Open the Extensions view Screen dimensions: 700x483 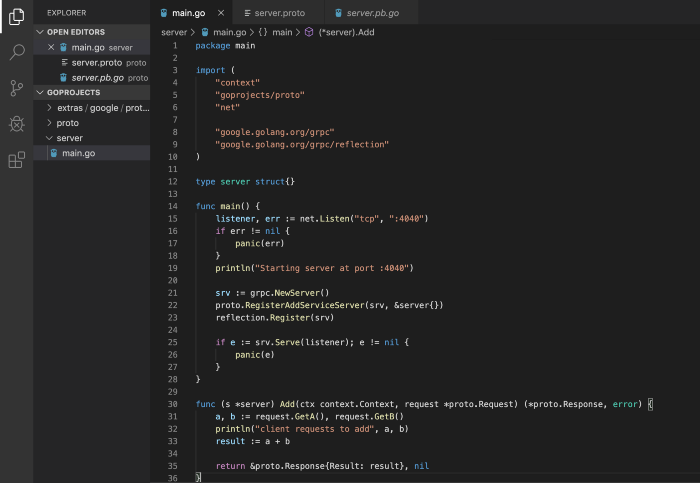click(16, 160)
